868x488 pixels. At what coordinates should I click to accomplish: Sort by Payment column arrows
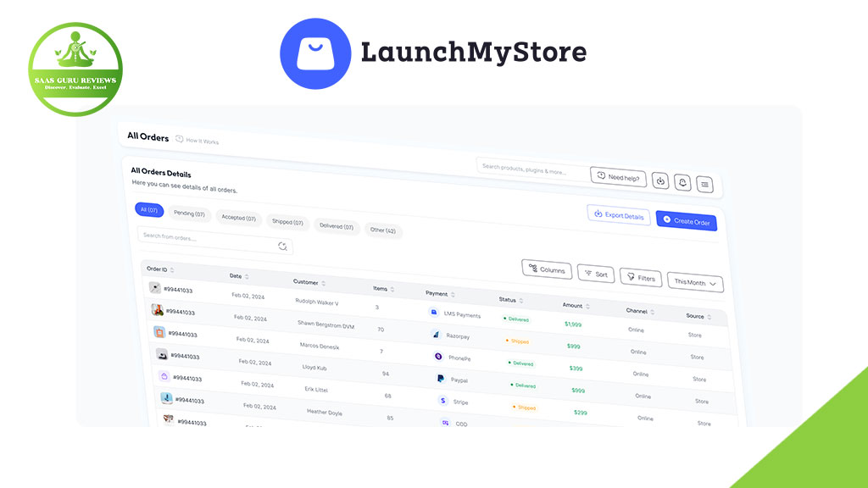[x=453, y=295]
